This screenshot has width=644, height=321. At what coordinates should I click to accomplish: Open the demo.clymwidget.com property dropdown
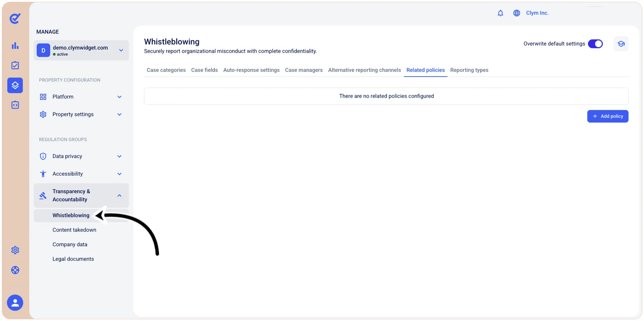tap(81, 50)
